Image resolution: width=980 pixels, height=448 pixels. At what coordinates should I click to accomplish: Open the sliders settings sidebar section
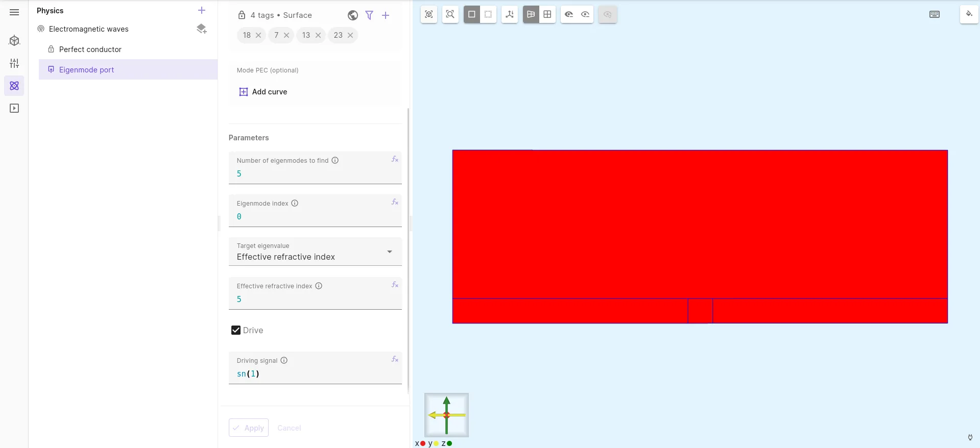(14, 63)
